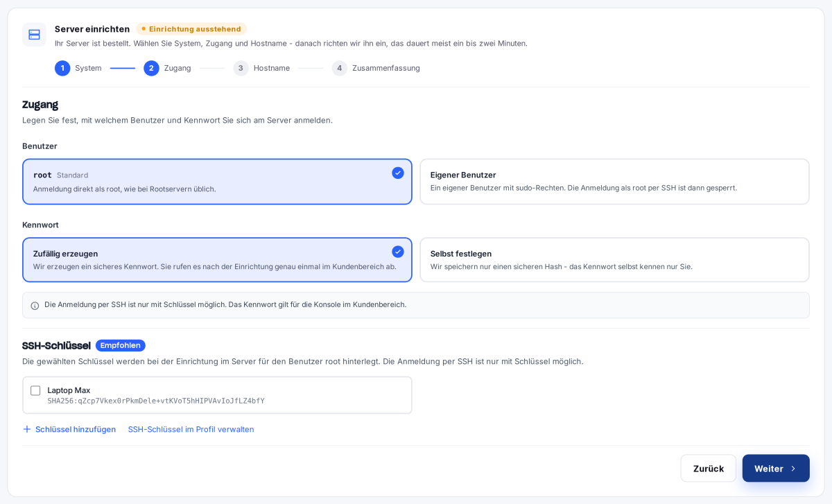Open step 2 Zugang

(x=167, y=68)
